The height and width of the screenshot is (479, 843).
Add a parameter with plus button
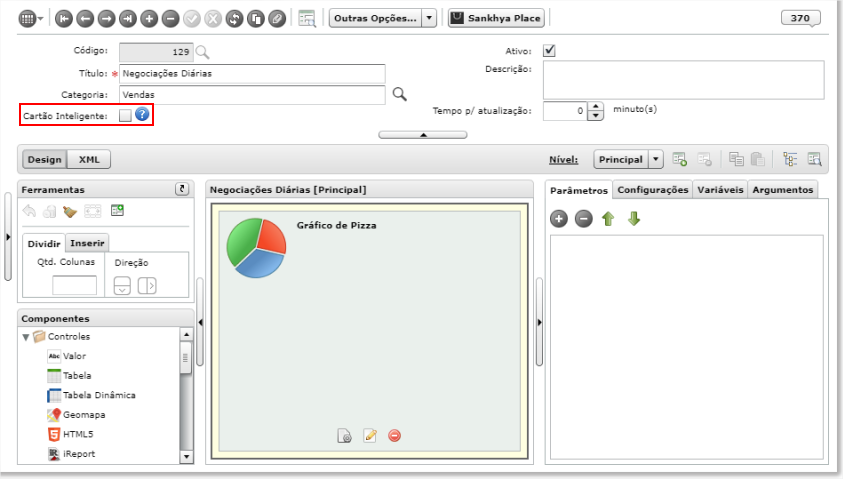559,219
